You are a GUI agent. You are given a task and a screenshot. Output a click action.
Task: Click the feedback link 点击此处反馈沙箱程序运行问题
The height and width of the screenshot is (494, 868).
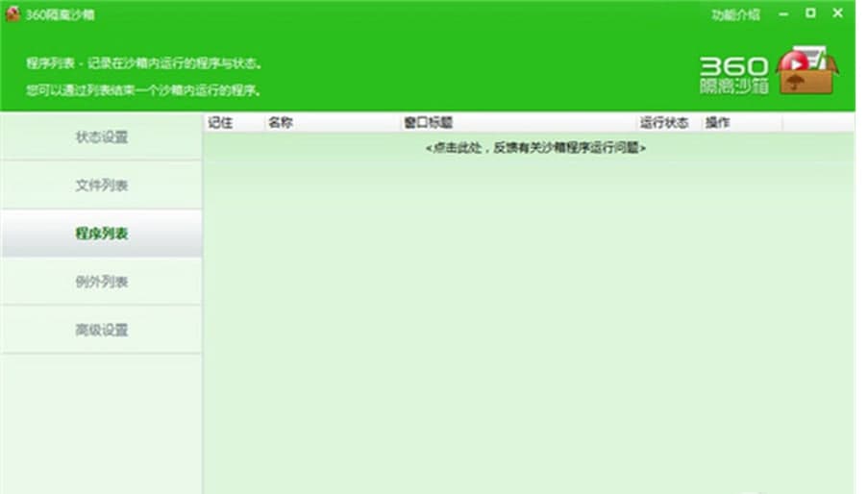(535, 148)
